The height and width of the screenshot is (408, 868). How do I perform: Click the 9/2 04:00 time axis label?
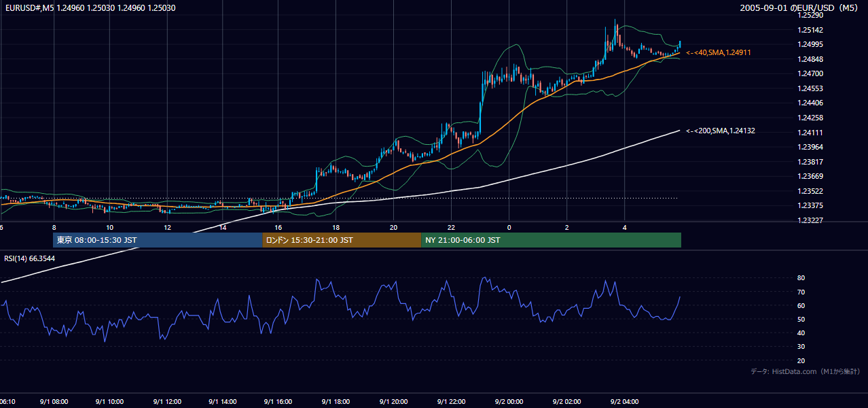pos(624,402)
